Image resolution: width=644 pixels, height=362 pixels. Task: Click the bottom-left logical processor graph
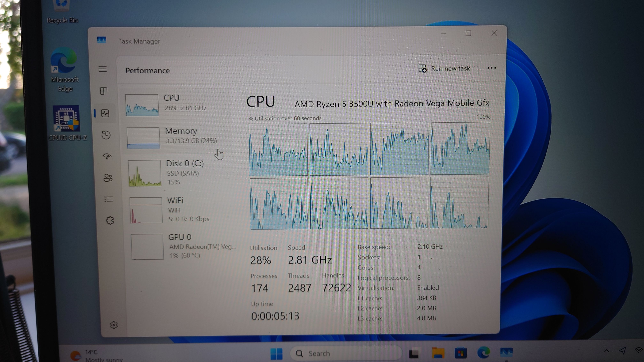[279, 204]
